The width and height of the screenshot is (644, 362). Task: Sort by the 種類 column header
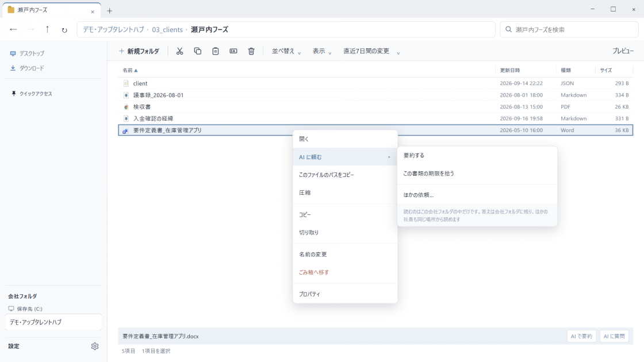[x=566, y=70]
